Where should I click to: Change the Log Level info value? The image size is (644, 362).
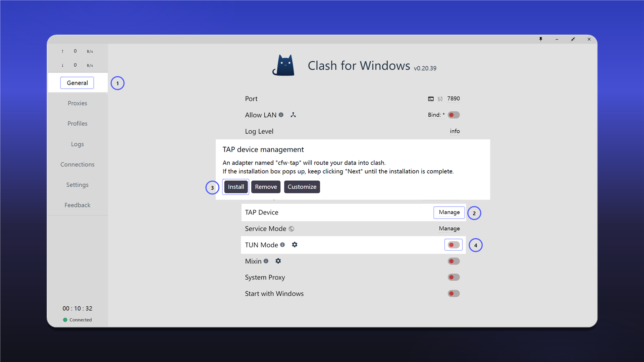pyautogui.click(x=454, y=131)
